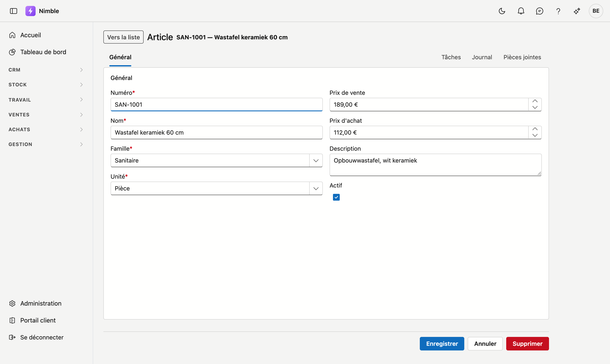Open the Famille dropdown arrow
The height and width of the screenshot is (364, 610).
316,160
